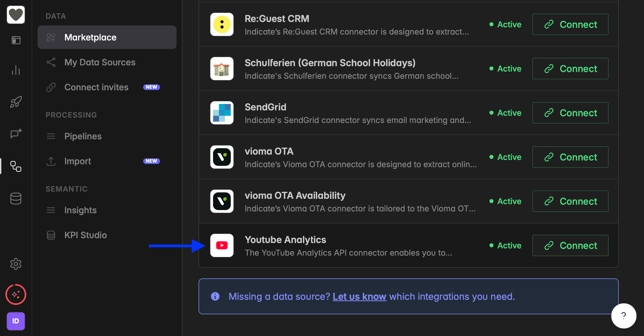Click the Youtube Analytics logo icon

(222, 245)
